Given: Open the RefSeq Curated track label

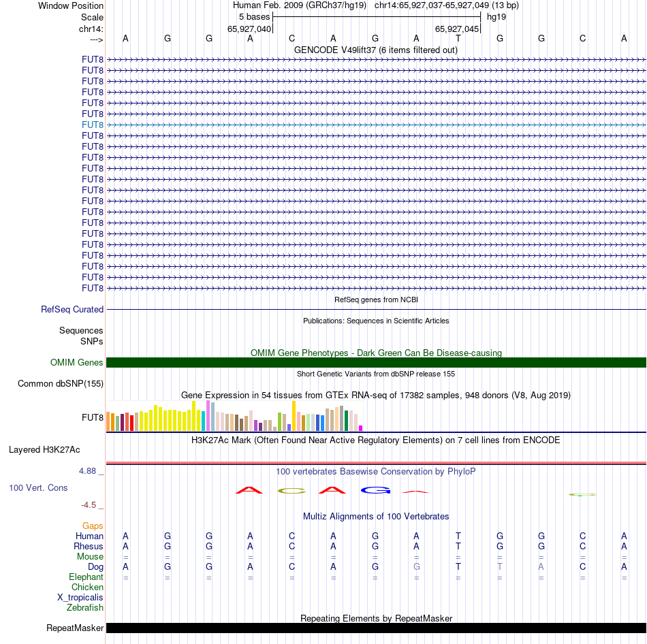Looking at the screenshot, I should [x=72, y=310].
